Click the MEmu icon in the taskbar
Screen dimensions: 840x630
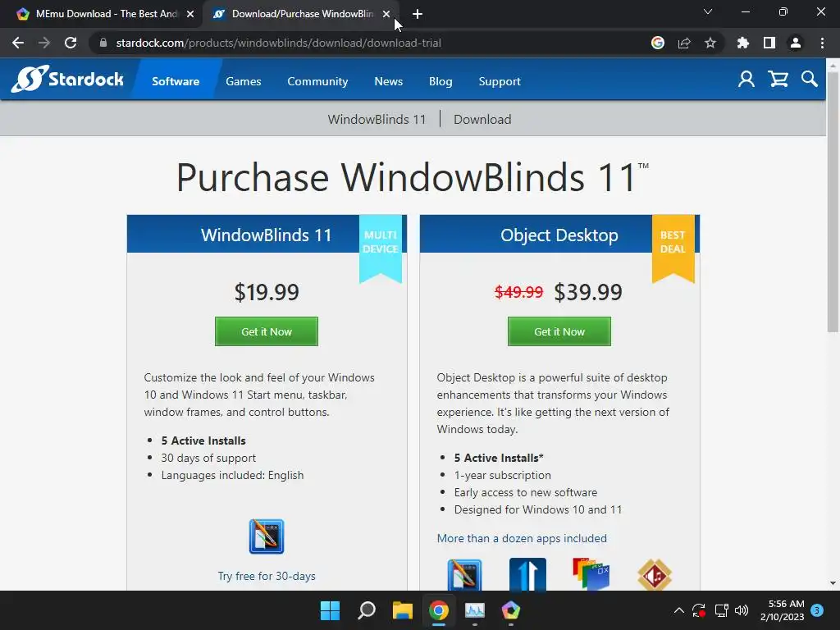tap(510, 610)
